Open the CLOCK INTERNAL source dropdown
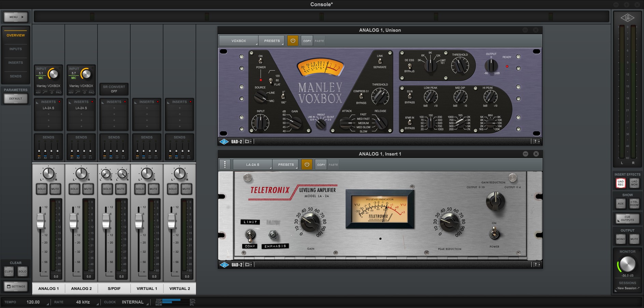Screen dimensions: 644x308 pos(133,302)
